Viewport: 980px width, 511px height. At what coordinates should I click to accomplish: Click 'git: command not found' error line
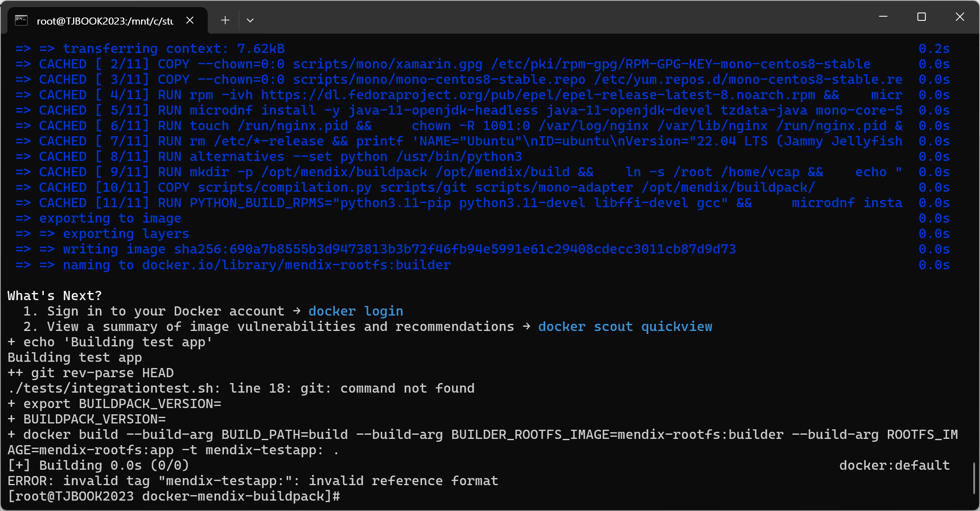point(241,388)
